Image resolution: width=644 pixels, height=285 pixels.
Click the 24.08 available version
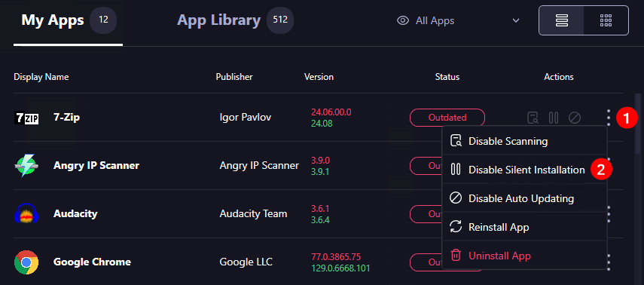pyautogui.click(x=322, y=124)
